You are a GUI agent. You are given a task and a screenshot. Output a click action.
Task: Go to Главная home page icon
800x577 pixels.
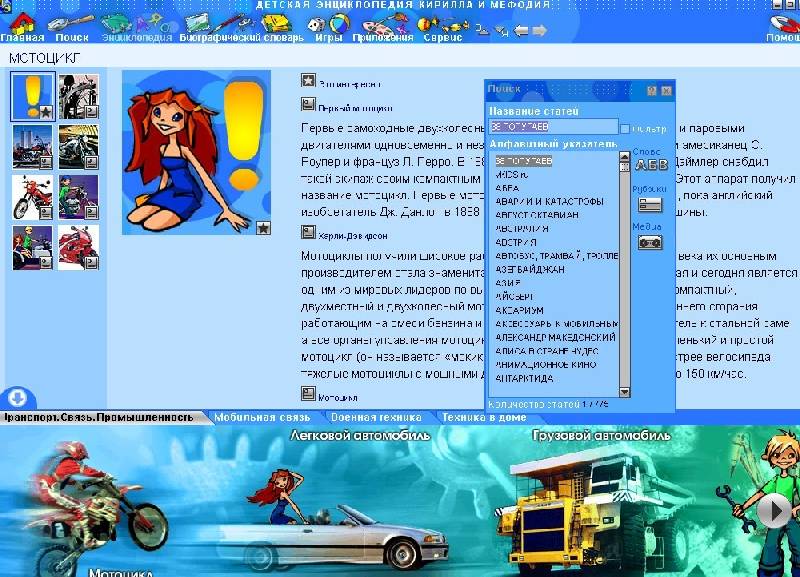point(22,27)
